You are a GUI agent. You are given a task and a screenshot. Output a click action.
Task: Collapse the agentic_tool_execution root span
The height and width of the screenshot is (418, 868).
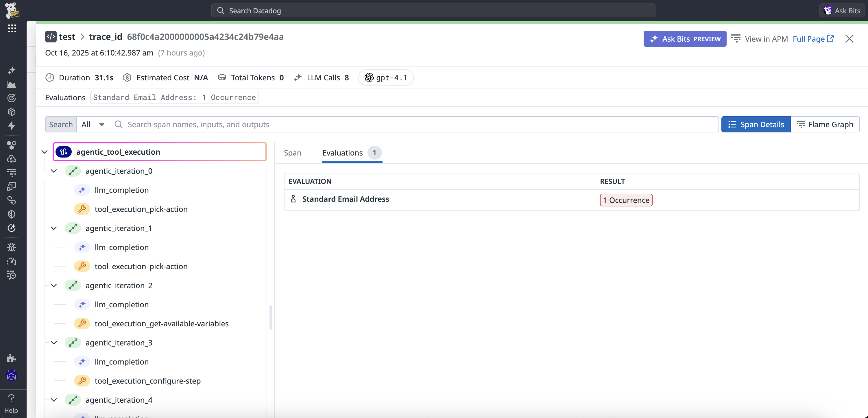[45, 152]
